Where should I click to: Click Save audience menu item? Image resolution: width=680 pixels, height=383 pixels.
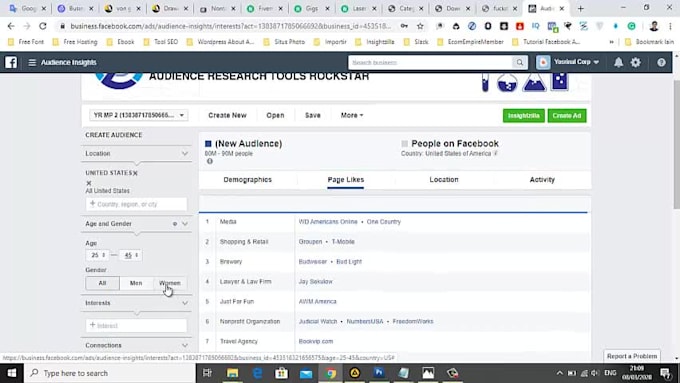tap(313, 115)
